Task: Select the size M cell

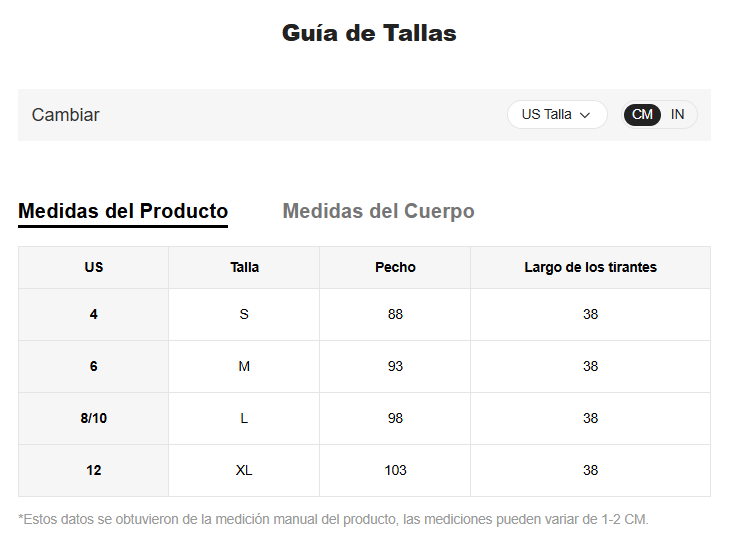Action: 244,366
